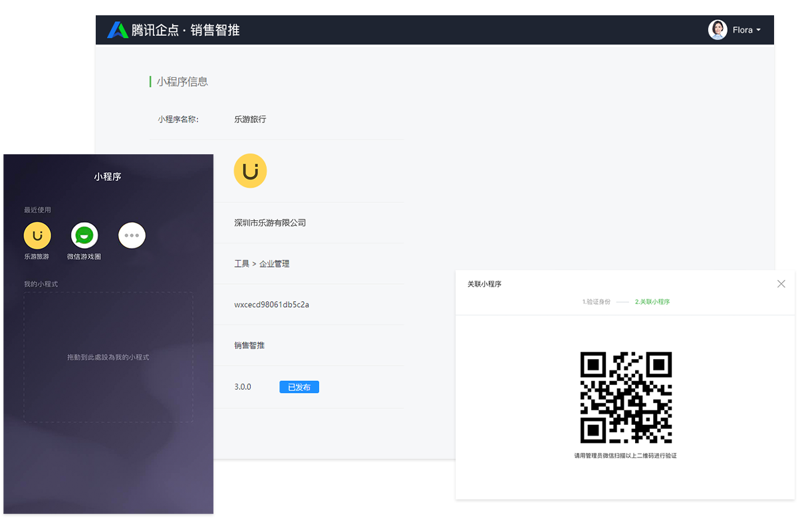The height and width of the screenshot is (532, 798).
Task: Click the 我的小程式 label
Action: [x=41, y=285]
